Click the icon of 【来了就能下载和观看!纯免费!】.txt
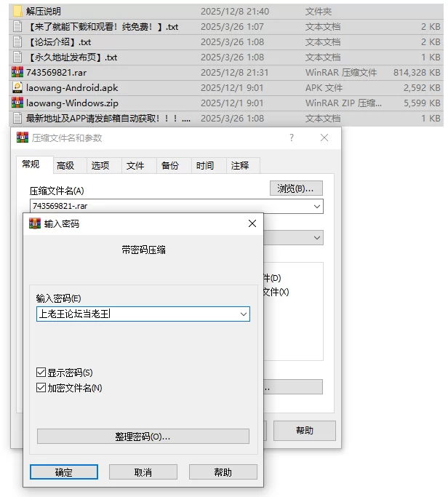 pyautogui.click(x=17, y=27)
